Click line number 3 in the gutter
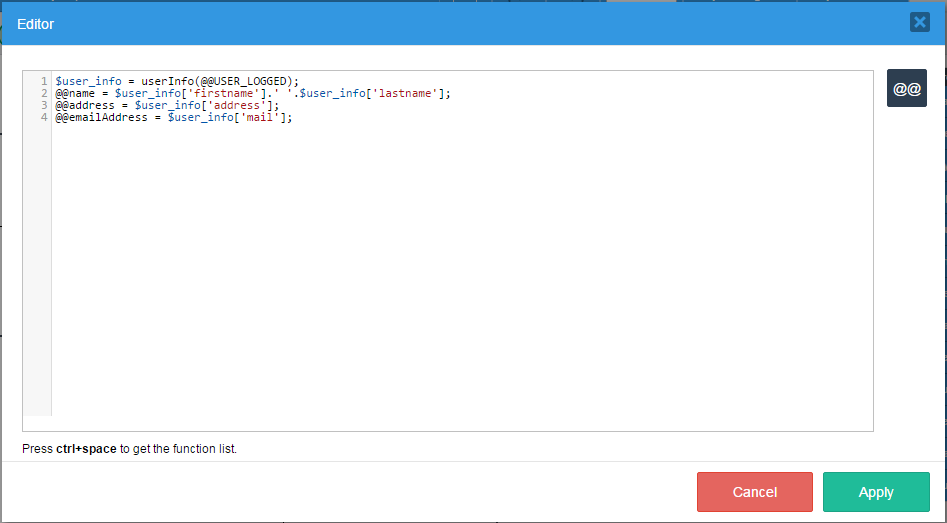Viewport: 947px width, 523px height. [x=45, y=105]
